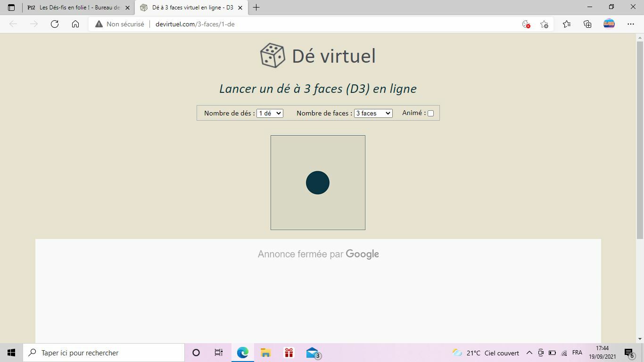644x362 pixels.
Task: Open the Windows Start menu
Action: click(x=11, y=353)
